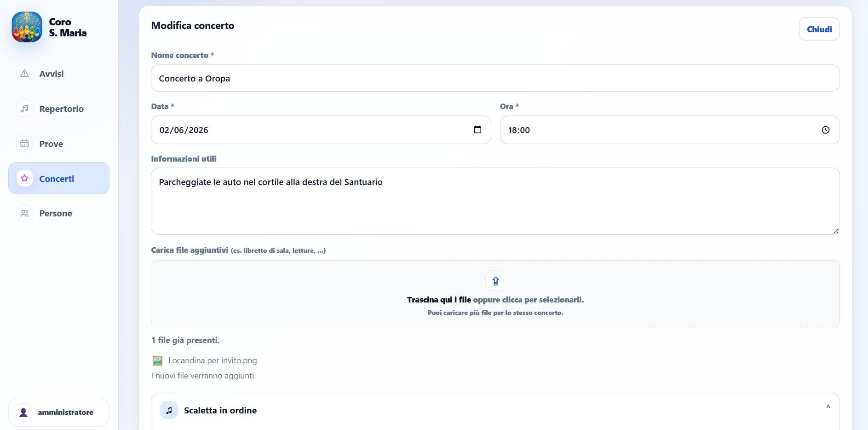868x430 pixels.
Task: Click the Chiudi button
Action: (x=819, y=29)
